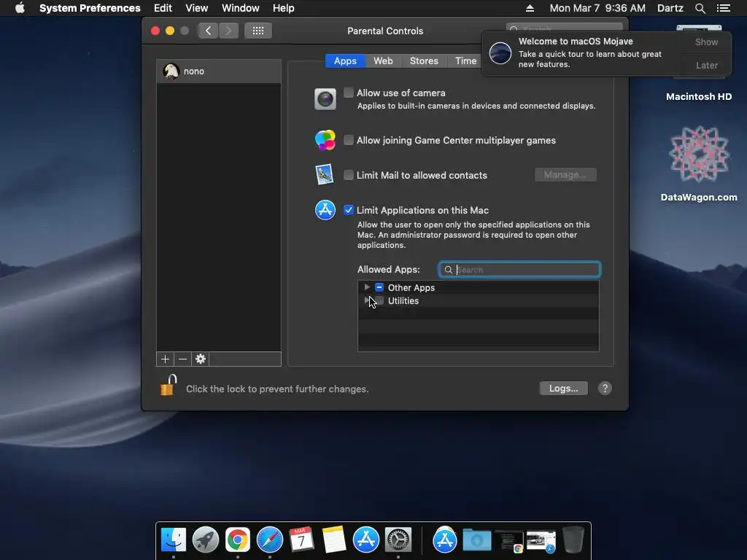Open Finder from the Dock
Viewport: 747px width, 560px height.
point(174,540)
